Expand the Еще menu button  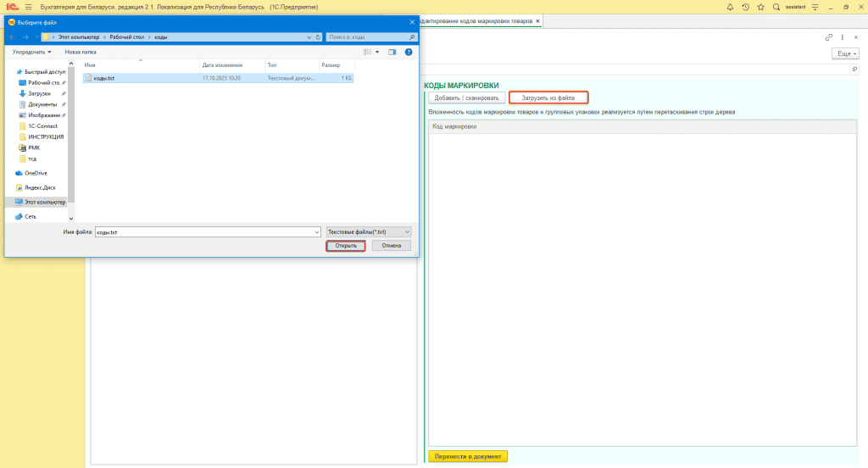pos(843,53)
